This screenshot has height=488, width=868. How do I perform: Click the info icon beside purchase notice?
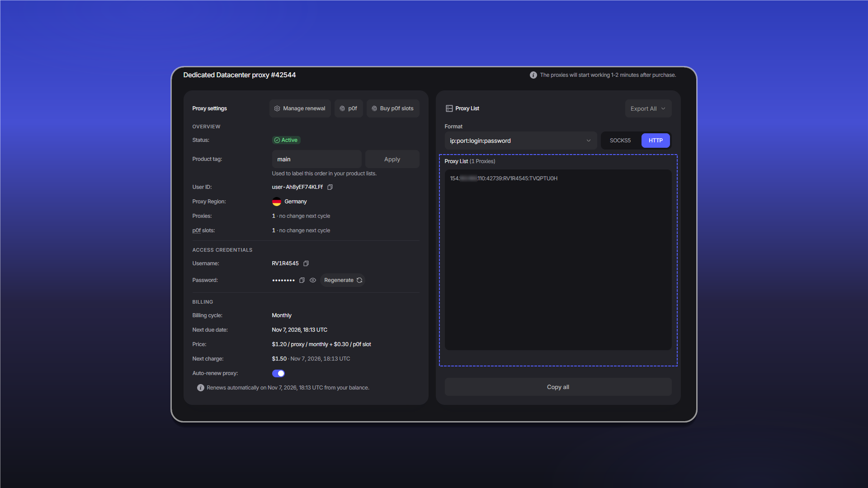coord(533,75)
